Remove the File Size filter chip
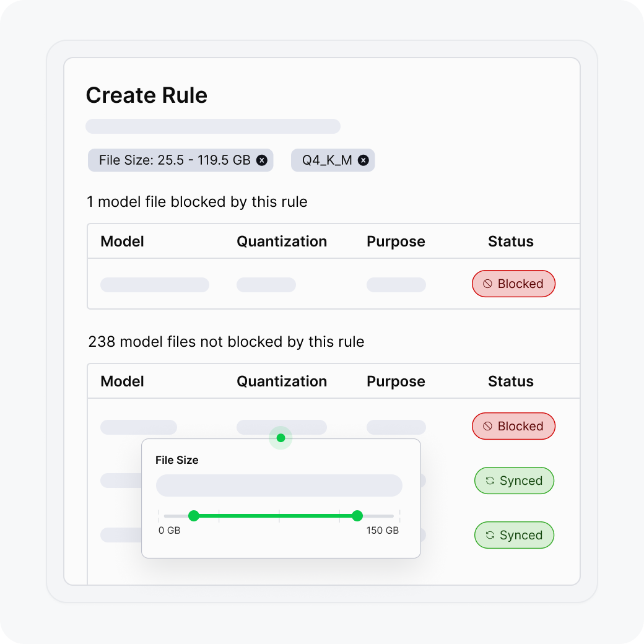This screenshot has height=644, width=644. point(262,160)
